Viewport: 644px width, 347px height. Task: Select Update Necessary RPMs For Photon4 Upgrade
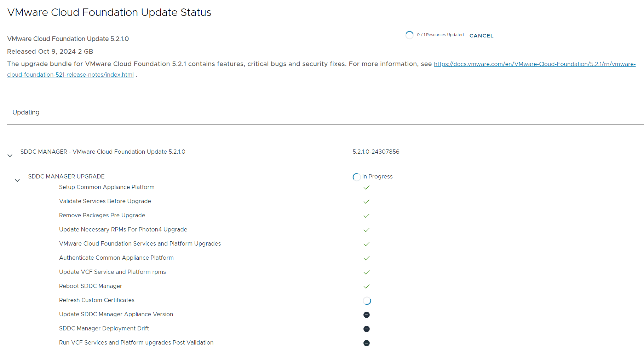pyautogui.click(x=123, y=230)
